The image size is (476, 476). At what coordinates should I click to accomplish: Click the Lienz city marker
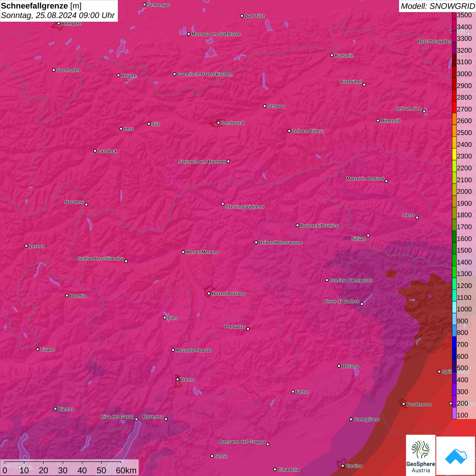(x=417, y=217)
